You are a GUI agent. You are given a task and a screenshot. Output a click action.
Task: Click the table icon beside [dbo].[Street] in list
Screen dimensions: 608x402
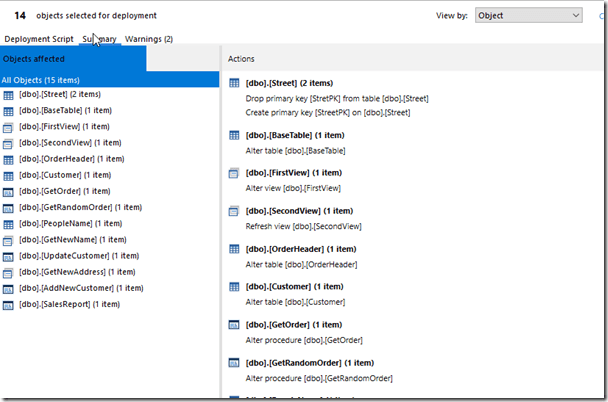tap(9, 95)
